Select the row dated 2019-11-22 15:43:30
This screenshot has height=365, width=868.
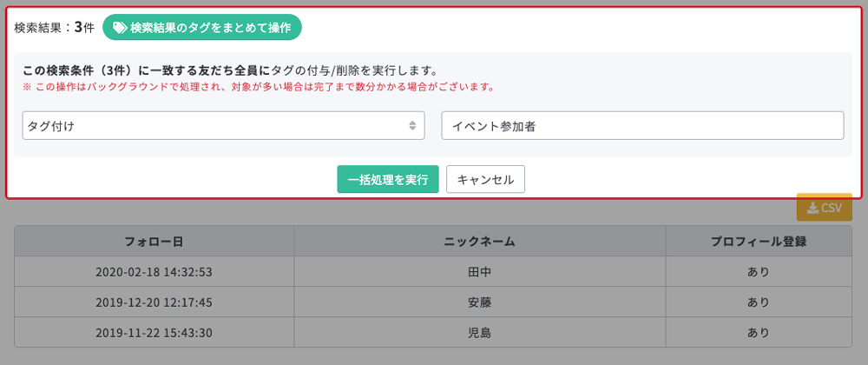[433, 332]
